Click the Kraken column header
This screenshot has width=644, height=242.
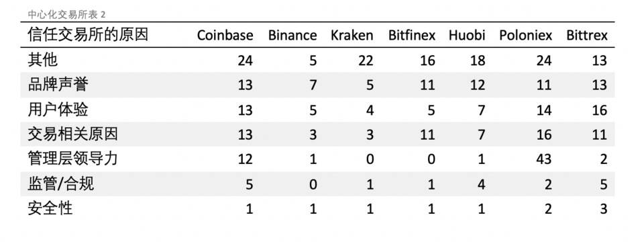(352, 35)
